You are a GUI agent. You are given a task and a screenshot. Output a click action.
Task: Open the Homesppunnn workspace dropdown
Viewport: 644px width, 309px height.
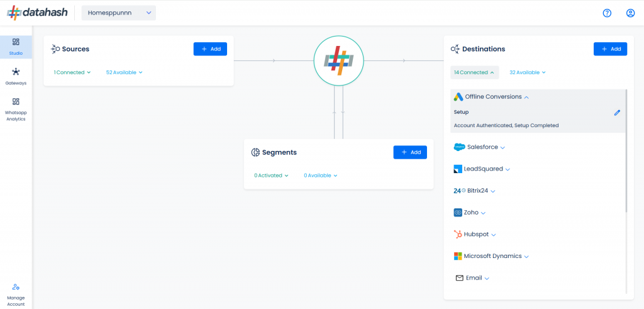pos(119,13)
